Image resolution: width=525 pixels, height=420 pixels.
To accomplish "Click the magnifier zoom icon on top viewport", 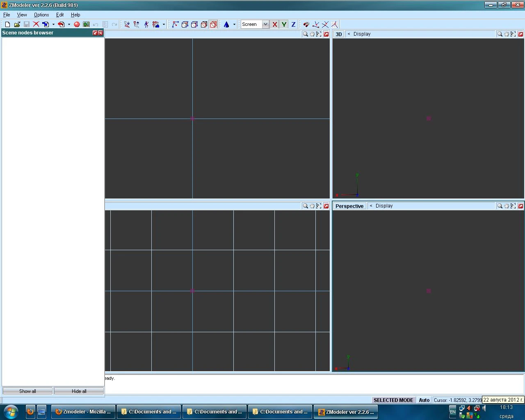I will pyautogui.click(x=305, y=34).
